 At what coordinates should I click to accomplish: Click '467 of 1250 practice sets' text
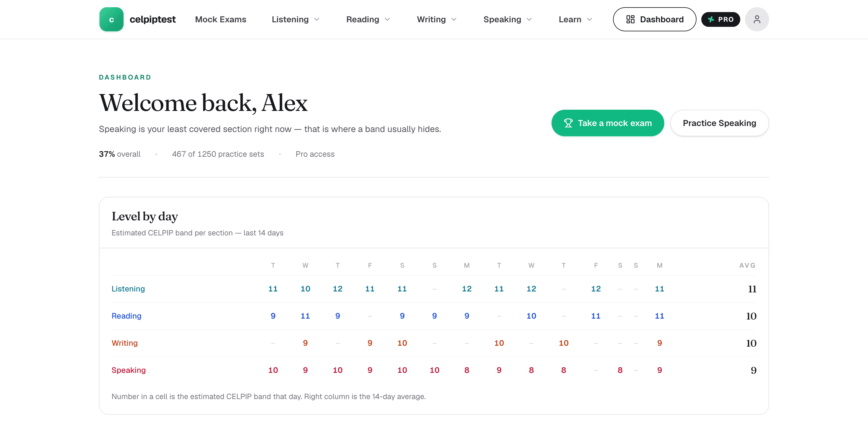coord(218,154)
